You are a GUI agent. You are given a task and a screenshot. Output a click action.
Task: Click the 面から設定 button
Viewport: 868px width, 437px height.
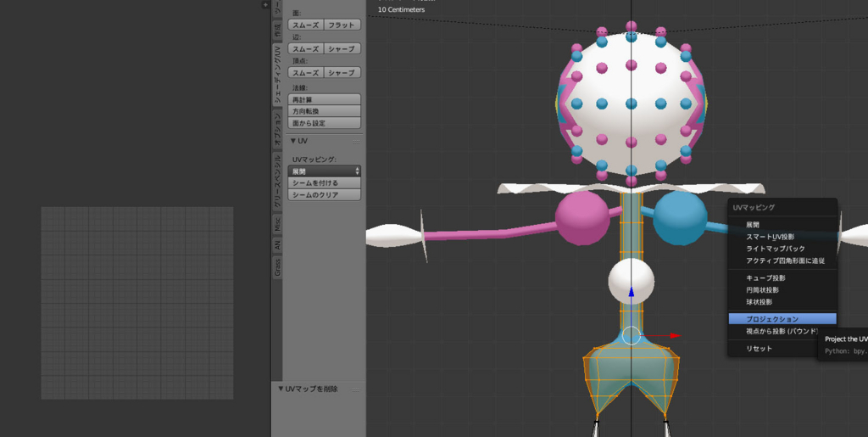(x=325, y=123)
